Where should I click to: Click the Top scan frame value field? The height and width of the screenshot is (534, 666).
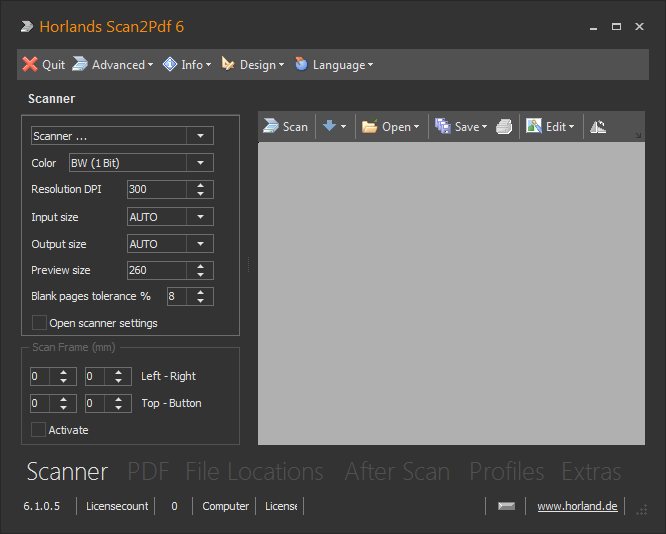pyautogui.click(x=40, y=404)
